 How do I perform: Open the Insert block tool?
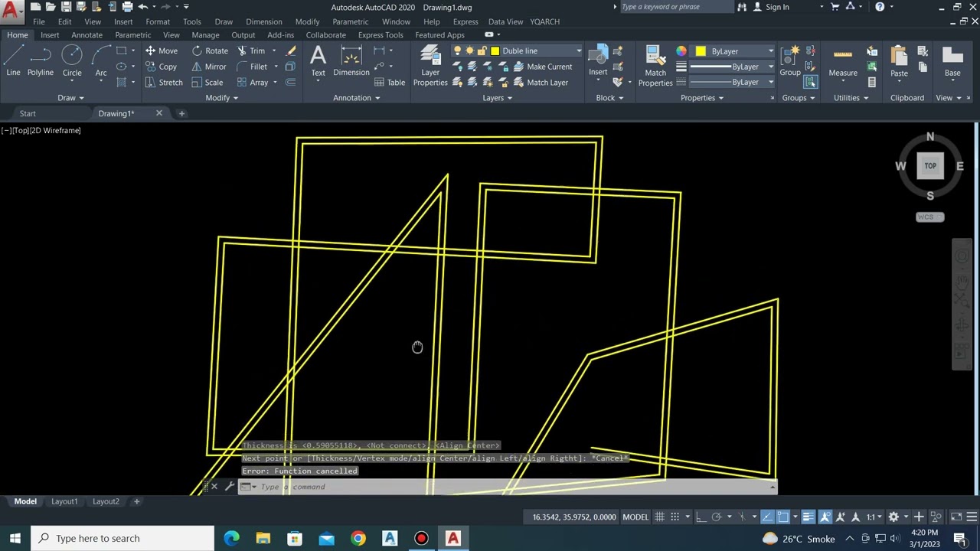point(598,61)
